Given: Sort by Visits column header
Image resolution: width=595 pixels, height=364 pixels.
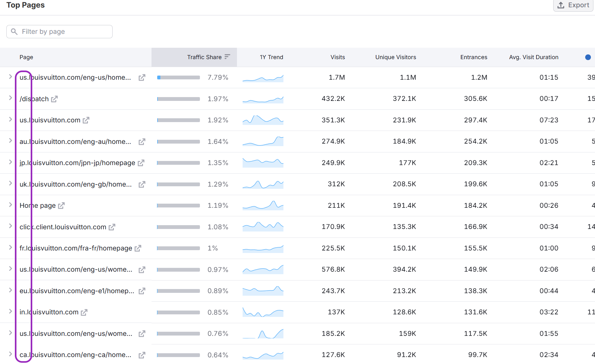Looking at the screenshot, I should point(338,57).
